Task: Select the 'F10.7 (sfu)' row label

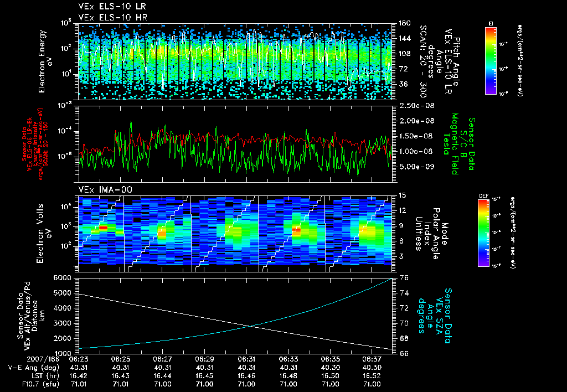Action: pos(40,384)
